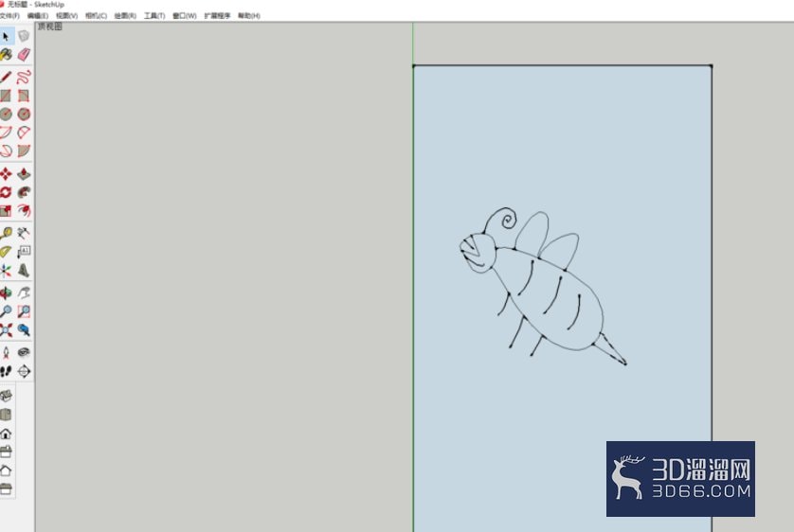The image size is (794, 532).
Task: Select the Position Camera tool
Action: [x=6, y=352]
